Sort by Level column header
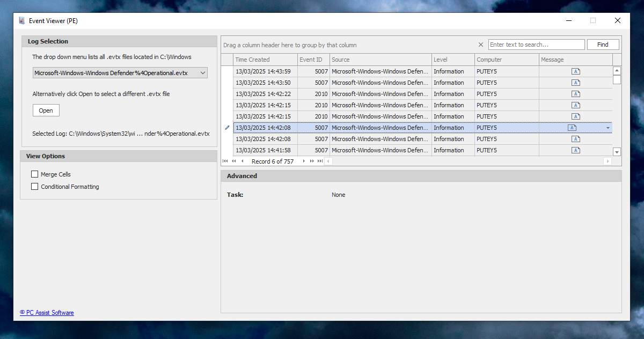Image resolution: width=644 pixels, height=339 pixels. [x=453, y=60]
